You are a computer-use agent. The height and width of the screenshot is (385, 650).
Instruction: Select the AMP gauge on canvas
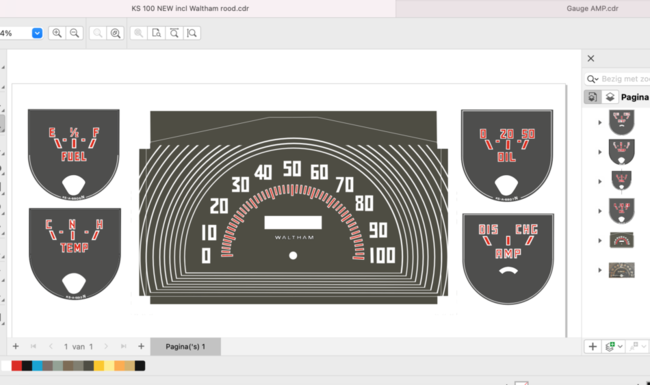pos(508,259)
